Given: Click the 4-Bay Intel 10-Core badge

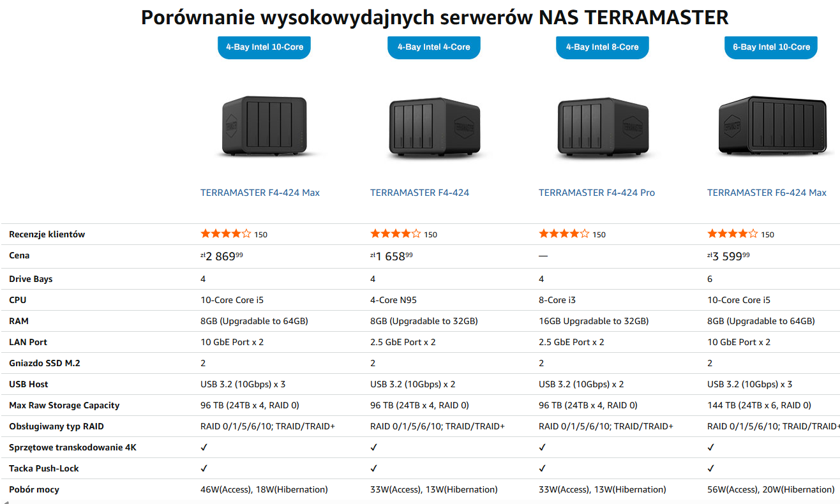Looking at the screenshot, I should pos(264,47).
